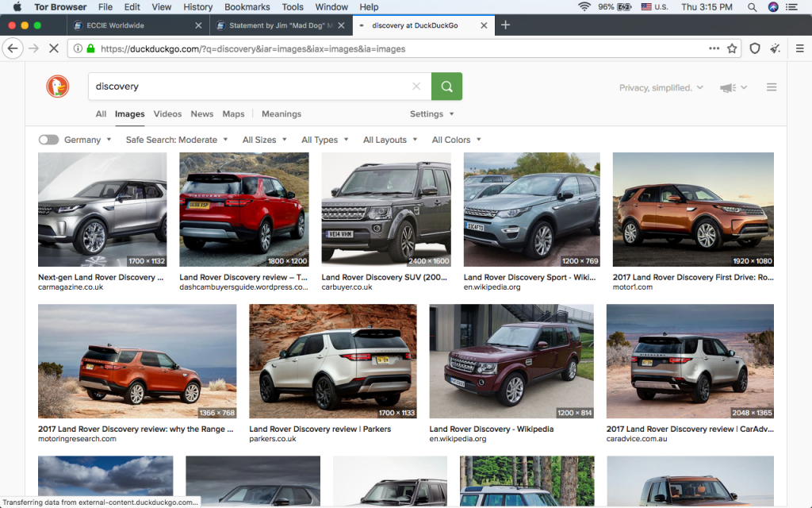Open the Safe Search: Moderate dropdown
This screenshot has height=508, width=812.
point(177,140)
